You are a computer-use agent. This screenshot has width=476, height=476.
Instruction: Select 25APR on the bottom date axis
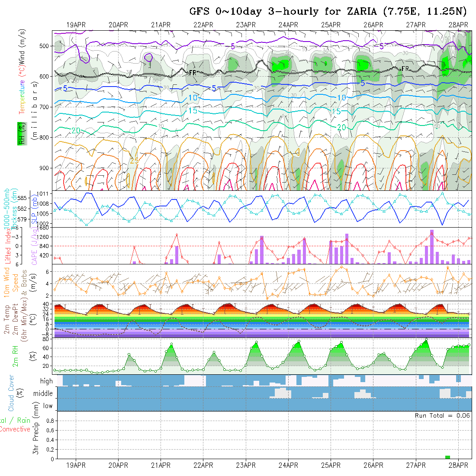click(331, 465)
